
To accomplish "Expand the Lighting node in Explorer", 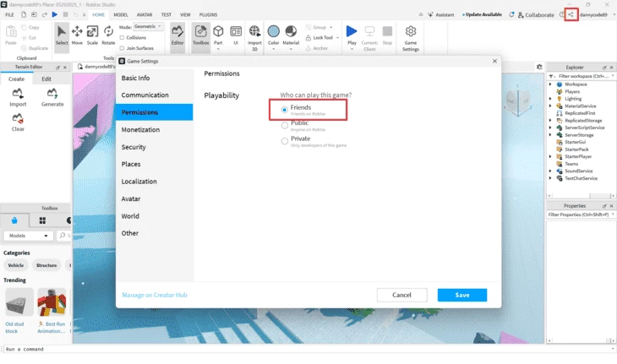I will (x=550, y=99).
